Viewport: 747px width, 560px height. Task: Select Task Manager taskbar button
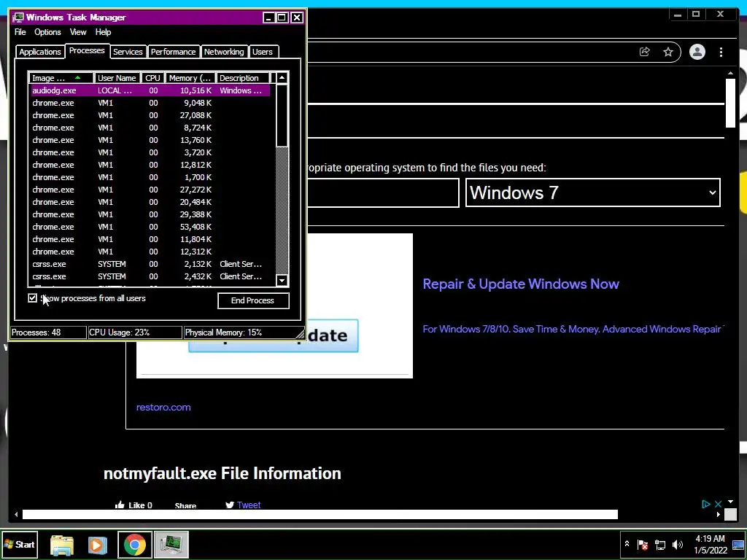coord(171,545)
